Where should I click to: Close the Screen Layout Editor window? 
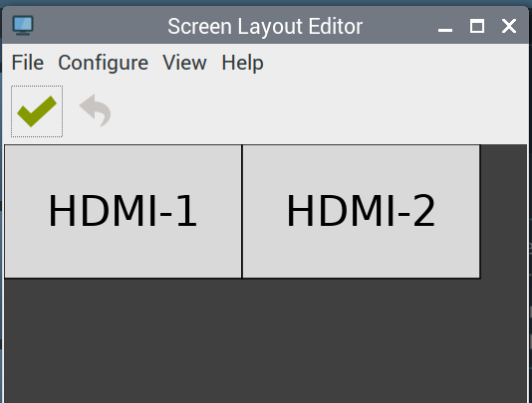coord(509,26)
